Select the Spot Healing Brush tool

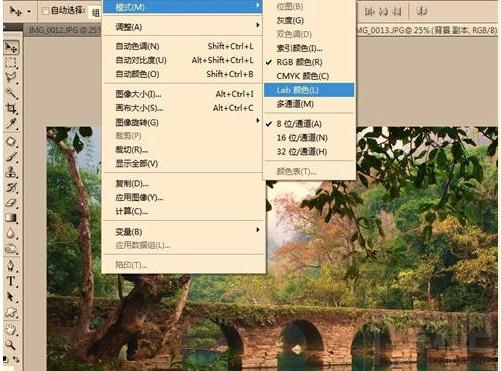pos(11,141)
